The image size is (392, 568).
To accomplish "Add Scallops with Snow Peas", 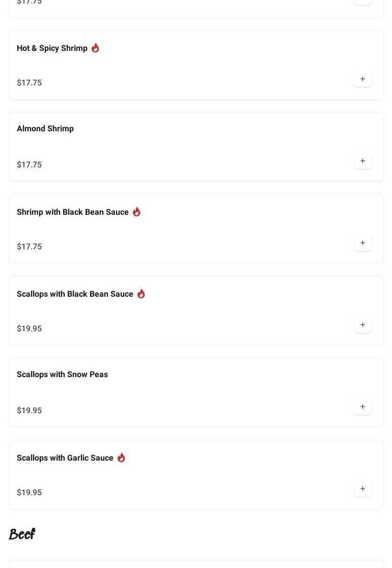I will [x=362, y=407].
